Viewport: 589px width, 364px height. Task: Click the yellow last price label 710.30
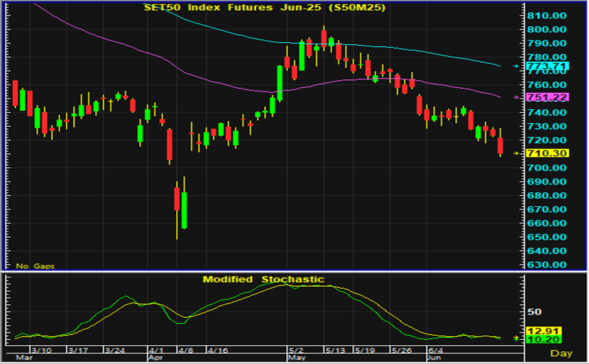547,153
